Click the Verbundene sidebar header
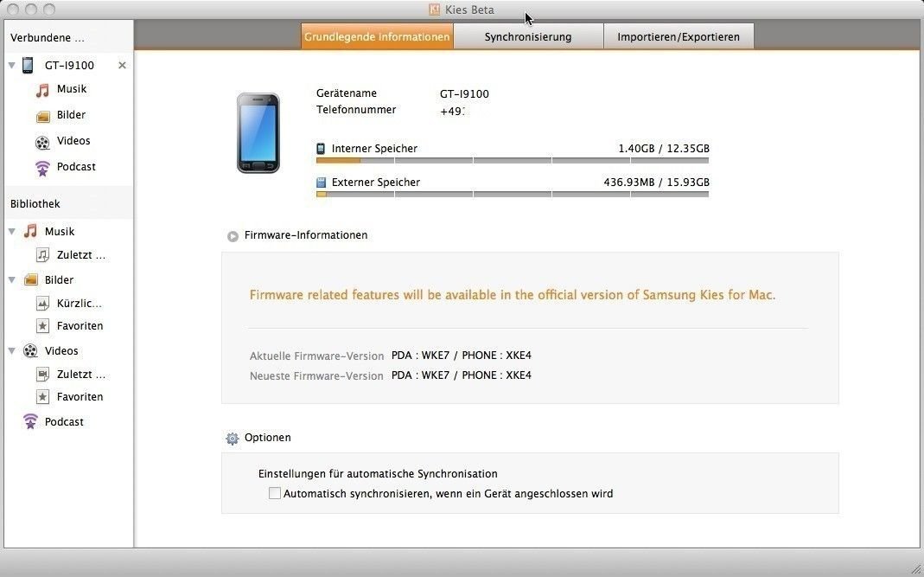Screen dimensions: 924x577 pos(48,38)
